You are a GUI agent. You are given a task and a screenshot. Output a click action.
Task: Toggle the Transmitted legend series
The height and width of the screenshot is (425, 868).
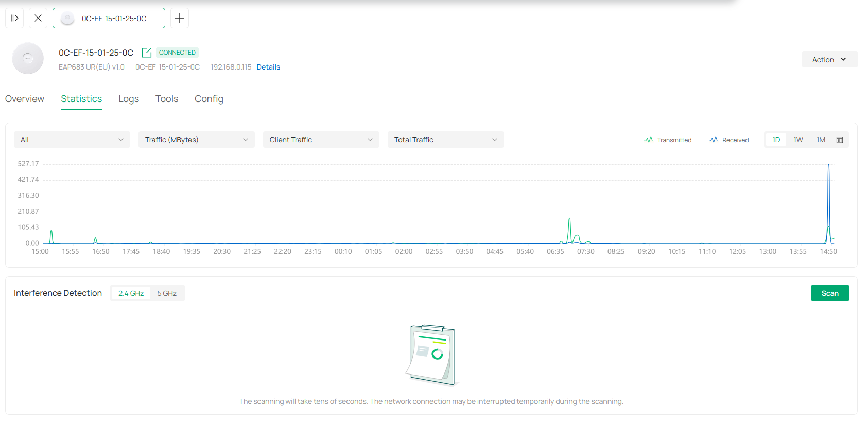coord(668,140)
